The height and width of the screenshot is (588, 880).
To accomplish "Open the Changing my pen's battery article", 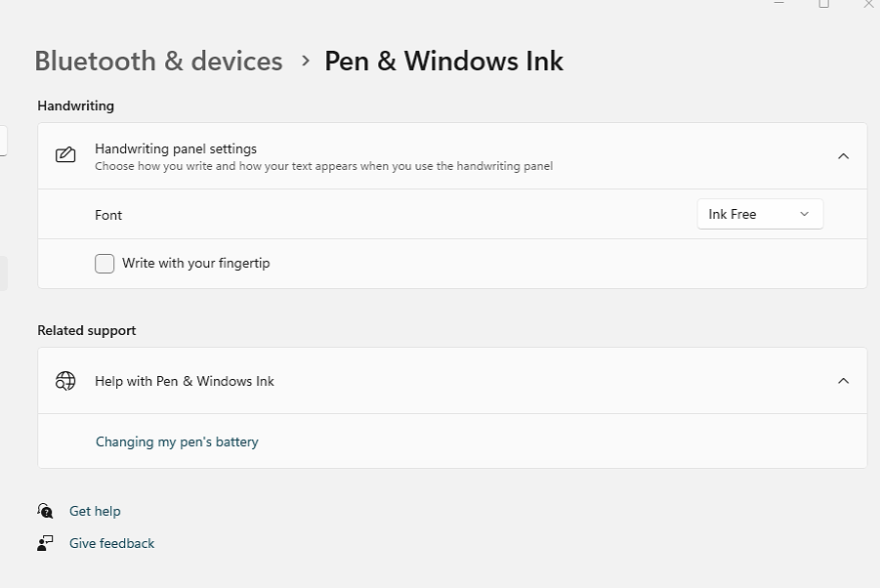I will (x=177, y=441).
